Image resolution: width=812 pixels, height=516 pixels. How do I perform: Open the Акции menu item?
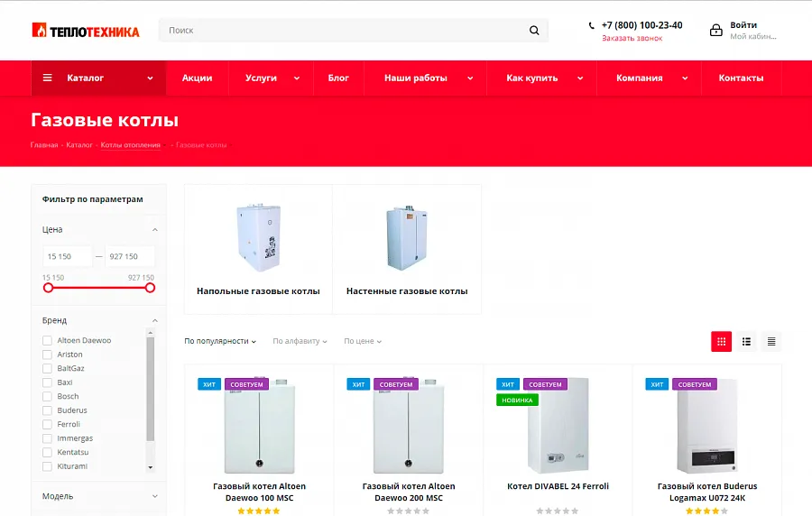tap(198, 78)
